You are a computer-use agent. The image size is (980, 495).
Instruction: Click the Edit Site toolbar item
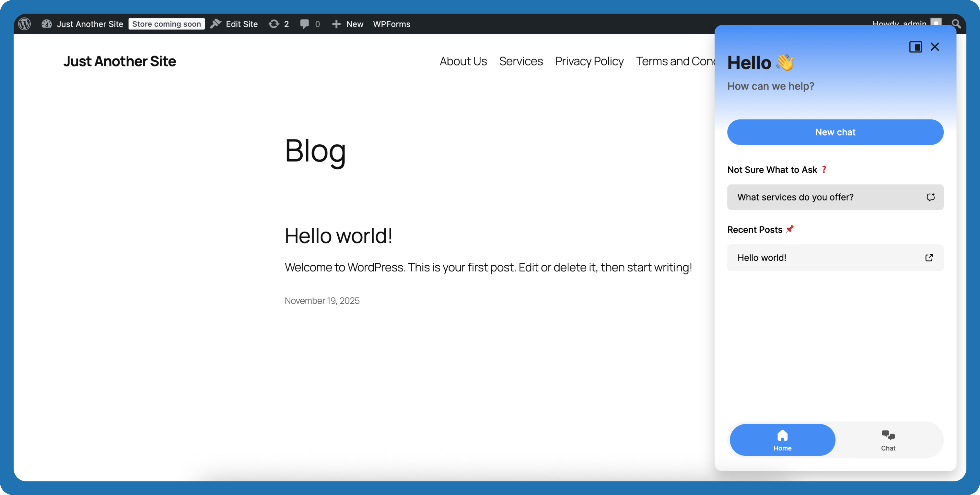tap(241, 24)
